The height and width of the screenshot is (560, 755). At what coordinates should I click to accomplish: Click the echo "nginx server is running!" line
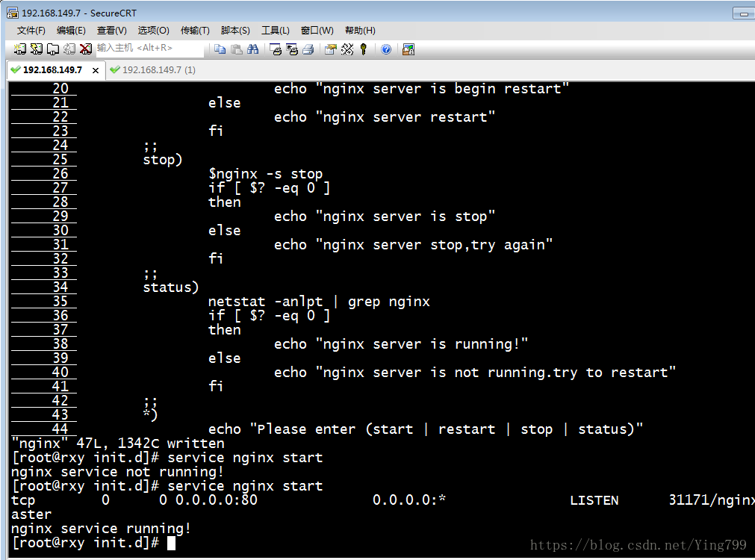tap(401, 344)
